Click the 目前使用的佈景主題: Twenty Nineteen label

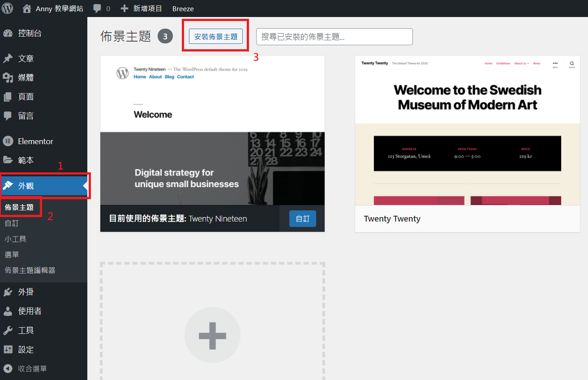[x=178, y=219]
